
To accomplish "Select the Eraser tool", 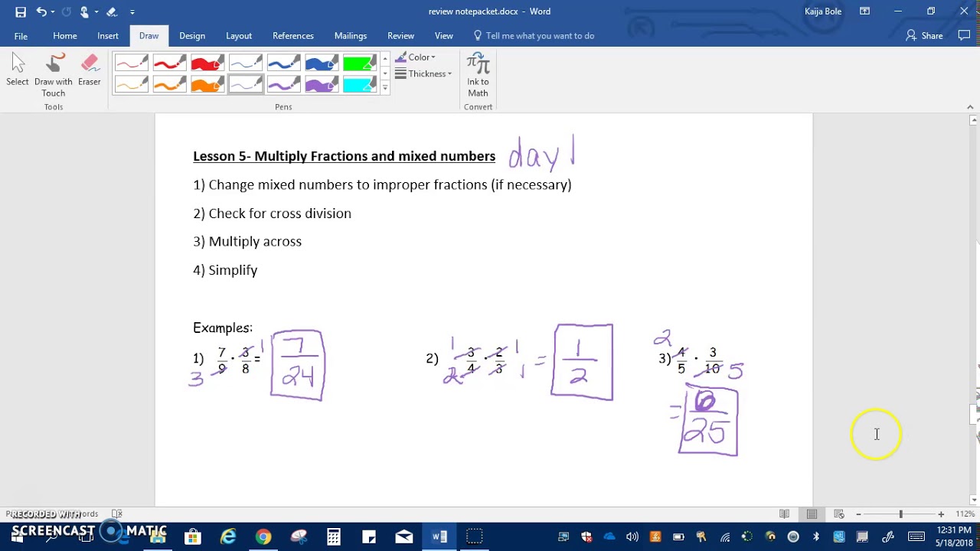I will coord(89,70).
